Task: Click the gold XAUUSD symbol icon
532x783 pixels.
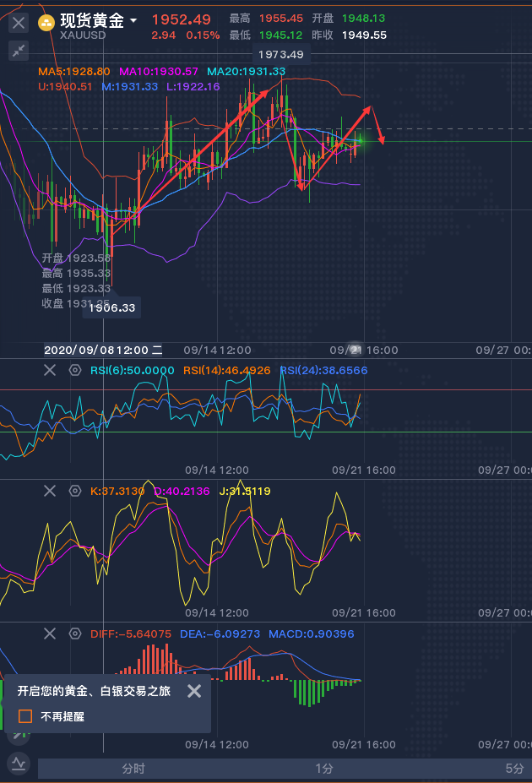Action: click(46, 22)
